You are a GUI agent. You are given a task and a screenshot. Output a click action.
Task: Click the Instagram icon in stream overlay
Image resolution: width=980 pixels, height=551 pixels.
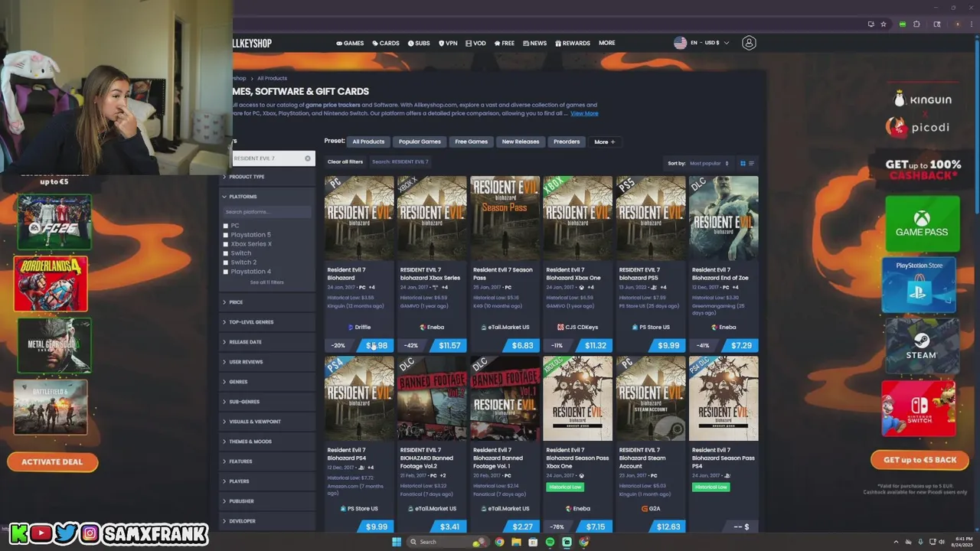pyautogui.click(x=90, y=533)
